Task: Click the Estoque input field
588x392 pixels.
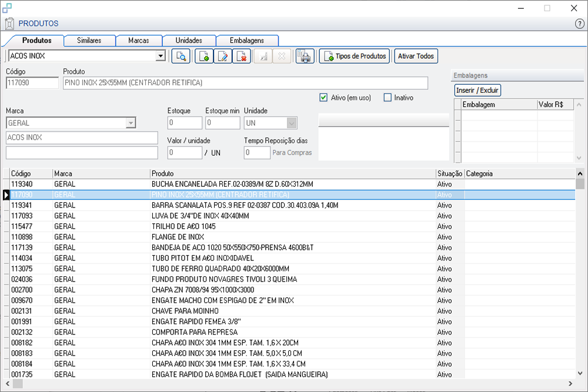Action: point(185,123)
